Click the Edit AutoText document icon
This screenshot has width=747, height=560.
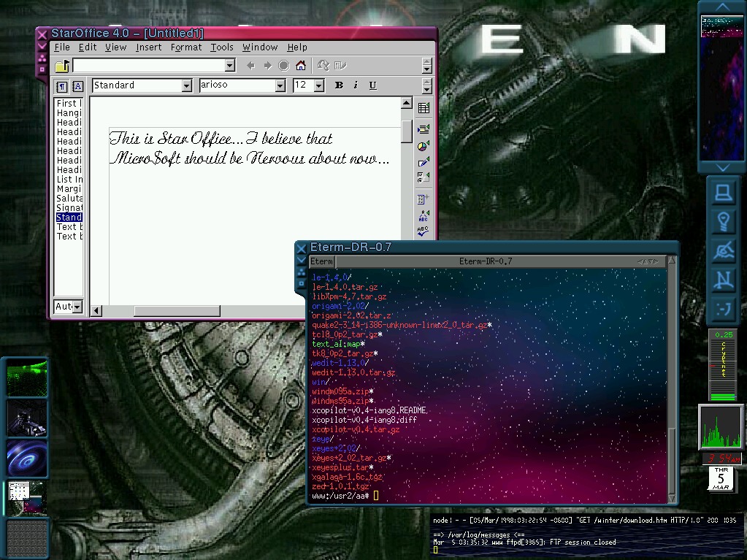pos(423,199)
